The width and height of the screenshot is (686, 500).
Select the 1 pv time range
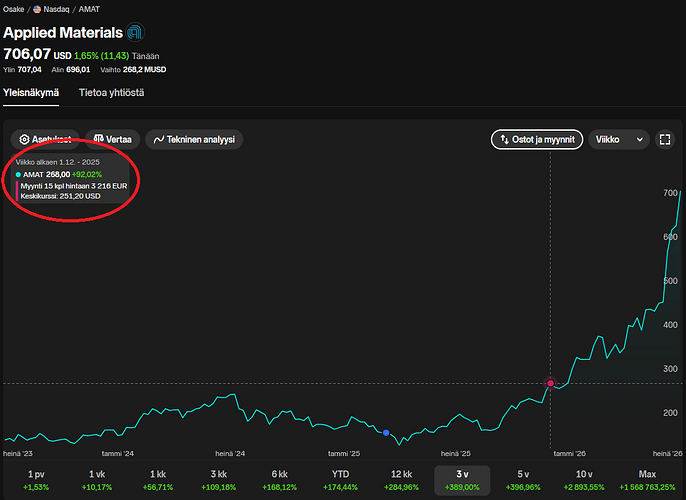[36, 480]
